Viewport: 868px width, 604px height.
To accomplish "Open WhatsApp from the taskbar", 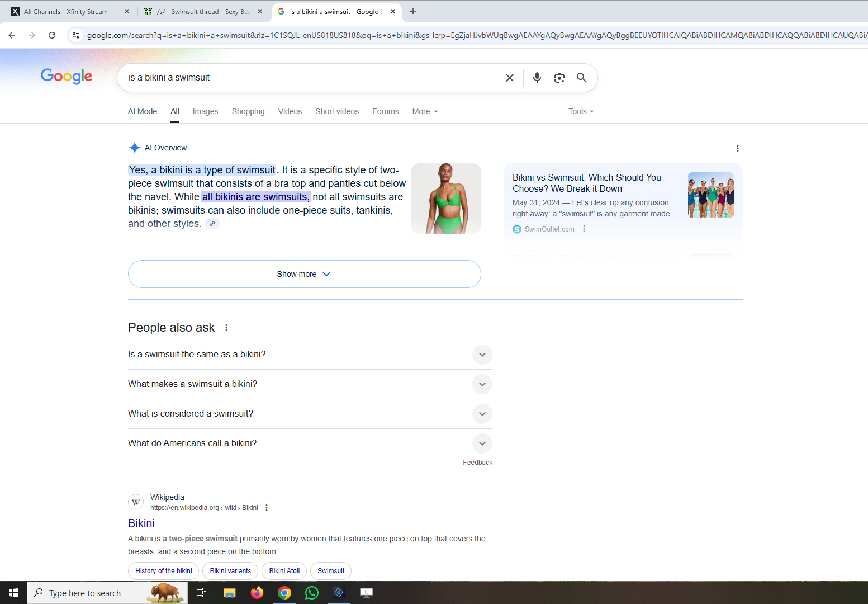I will [312, 593].
